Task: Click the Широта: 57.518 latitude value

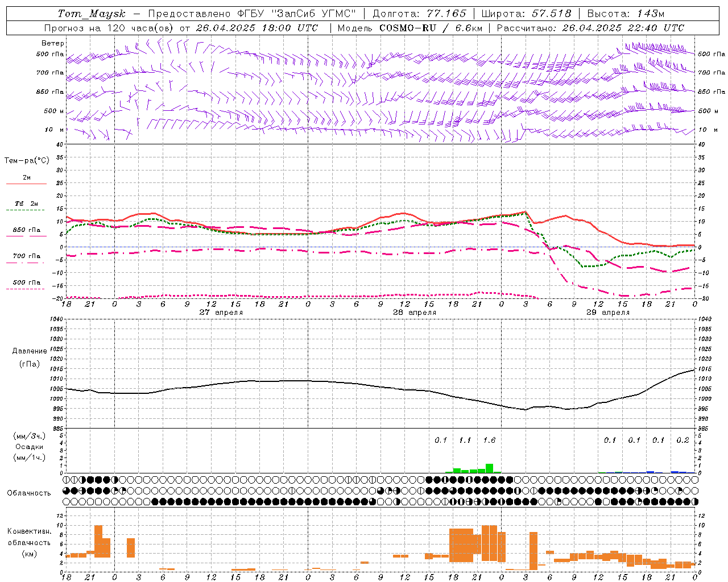Action: click(527, 14)
